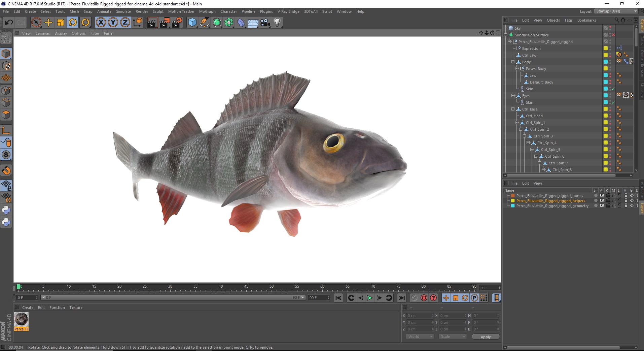Select the Perca_Fluviatilis_Rigged_rigged_helpers layer

coord(550,201)
